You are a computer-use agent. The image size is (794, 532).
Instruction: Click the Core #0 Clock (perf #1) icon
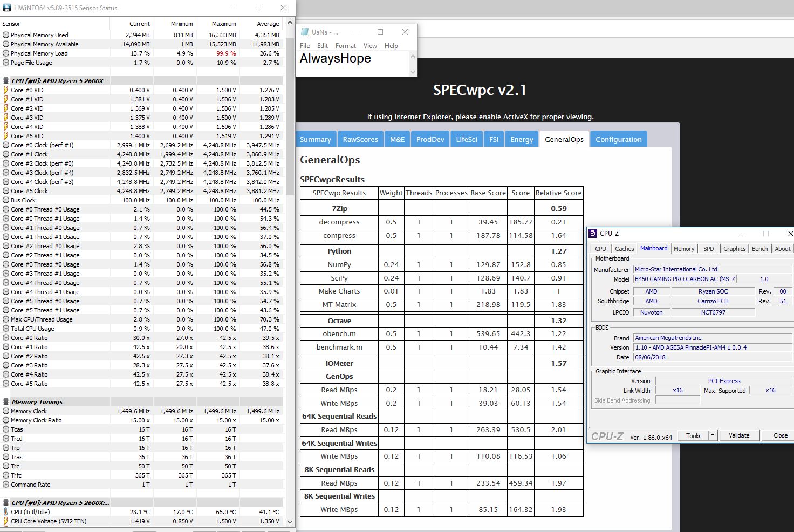6,145
